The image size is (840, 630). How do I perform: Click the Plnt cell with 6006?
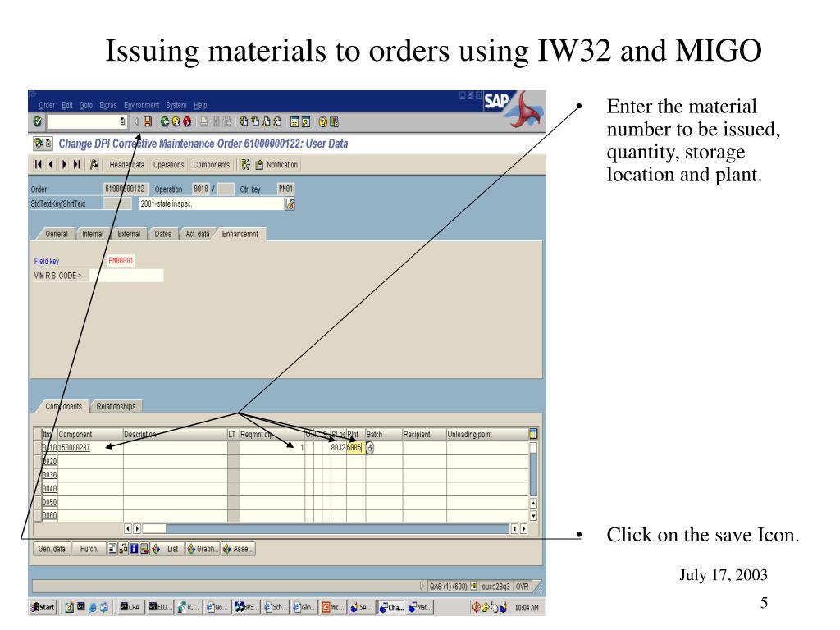point(355,448)
